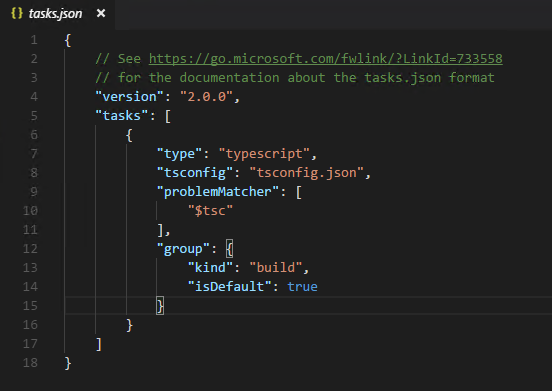Click the "tasks" key text
The width and height of the screenshot is (552, 391).
coord(122,115)
